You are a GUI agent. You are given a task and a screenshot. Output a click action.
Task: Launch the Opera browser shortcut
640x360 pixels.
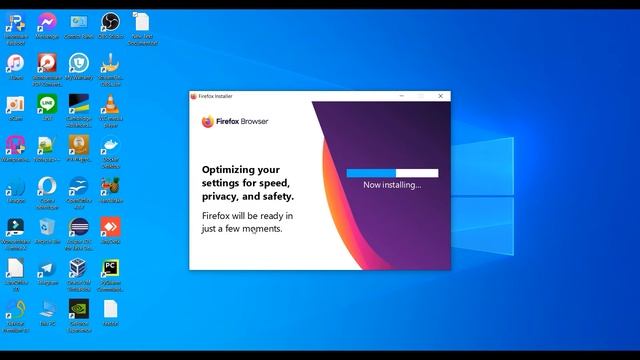pos(47,193)
